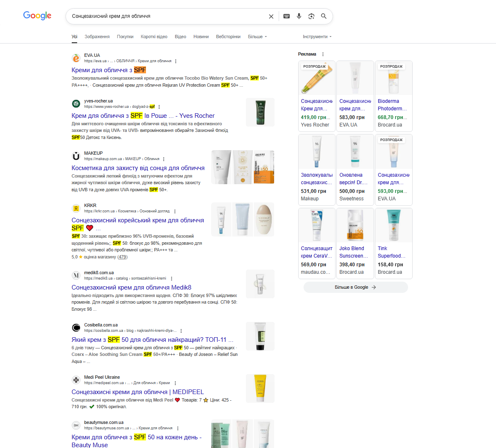Open search by image camera icon
The height and width of the screenshot is (448, 496).
pyautogui.click(x=311, y=16)
